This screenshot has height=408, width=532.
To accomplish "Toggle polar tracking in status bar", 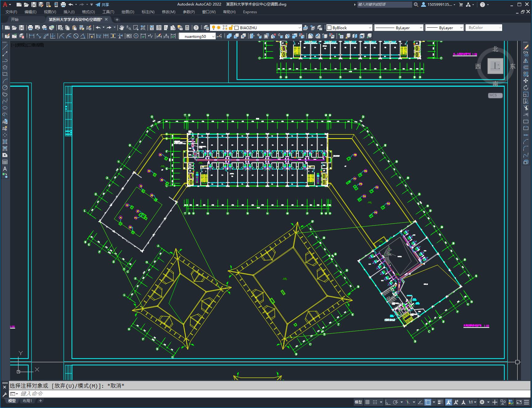I will click(x=395, y=402).
